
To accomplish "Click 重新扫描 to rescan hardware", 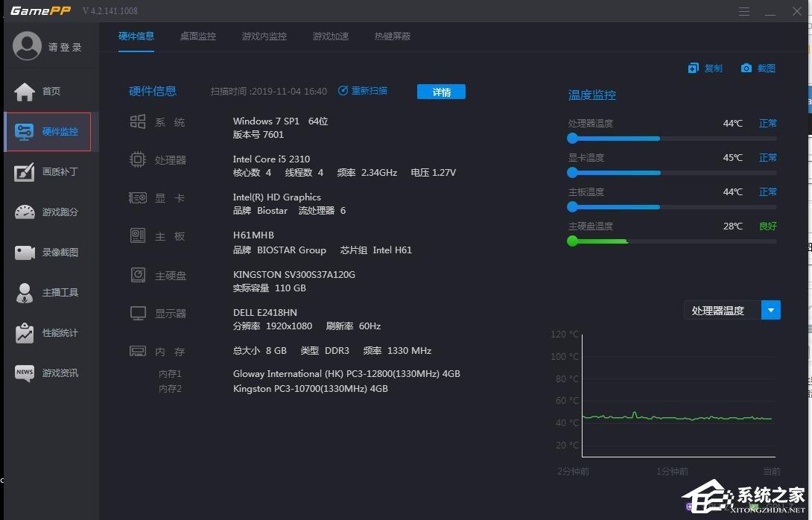I will [x=363, y=91].
